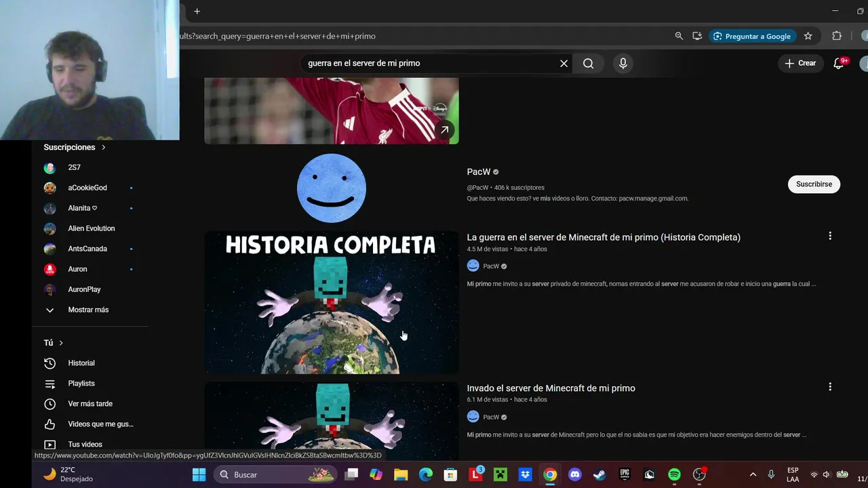The image size is (868, 488).
Task: Open the Chrome extensions puzzle icon
Action: [837, 36]
